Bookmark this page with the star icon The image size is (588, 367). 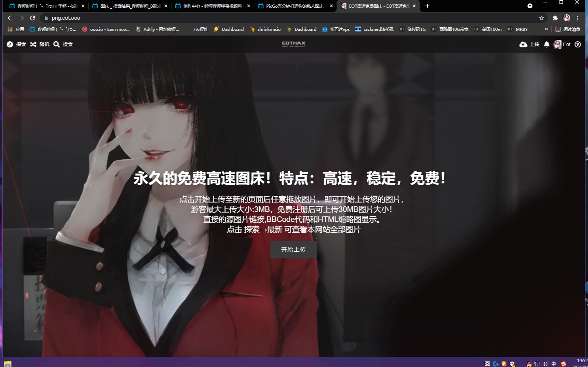click(x=541, y=18)
